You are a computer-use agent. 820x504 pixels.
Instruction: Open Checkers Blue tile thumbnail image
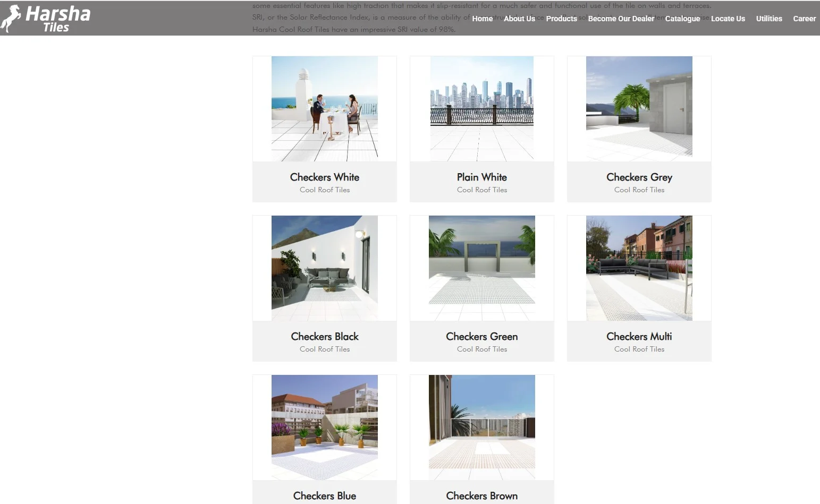[x=325, y=428]
